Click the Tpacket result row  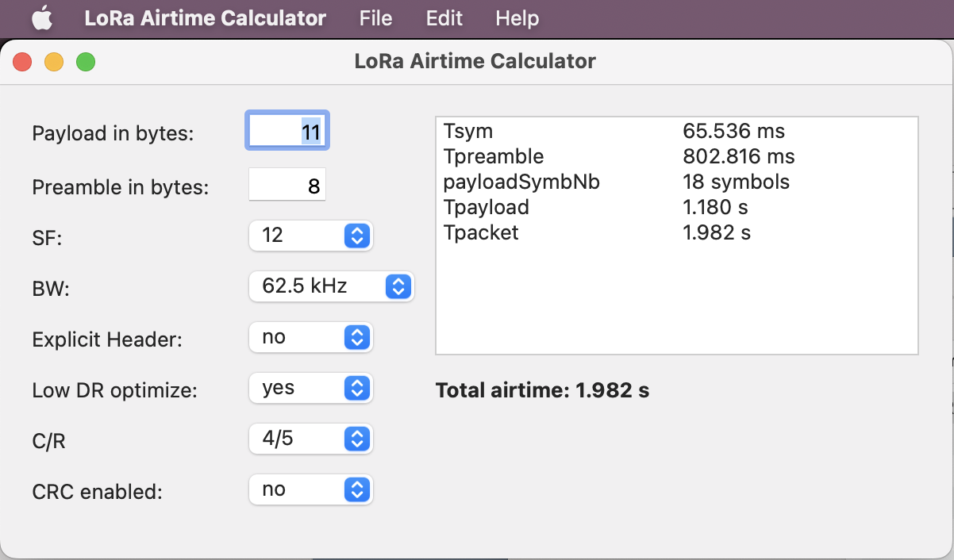pos(676,232)
